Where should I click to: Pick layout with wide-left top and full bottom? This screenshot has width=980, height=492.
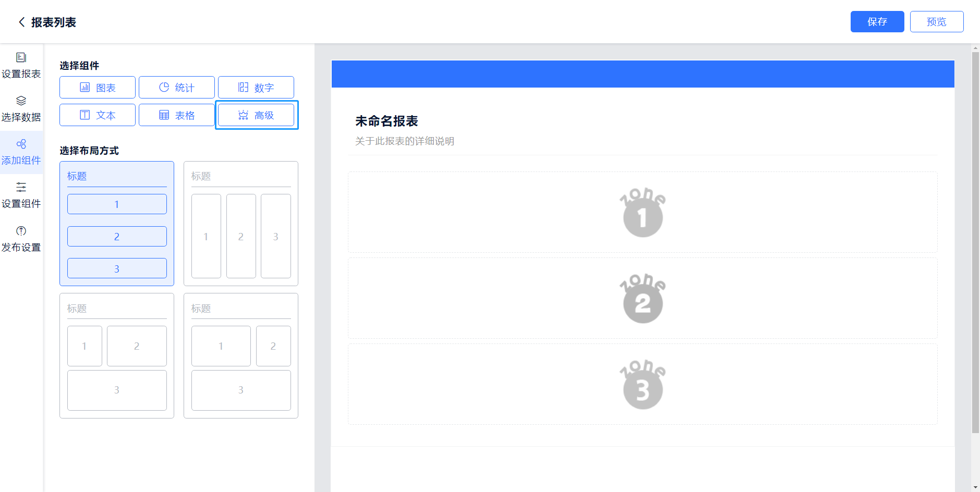pos(241,356)
